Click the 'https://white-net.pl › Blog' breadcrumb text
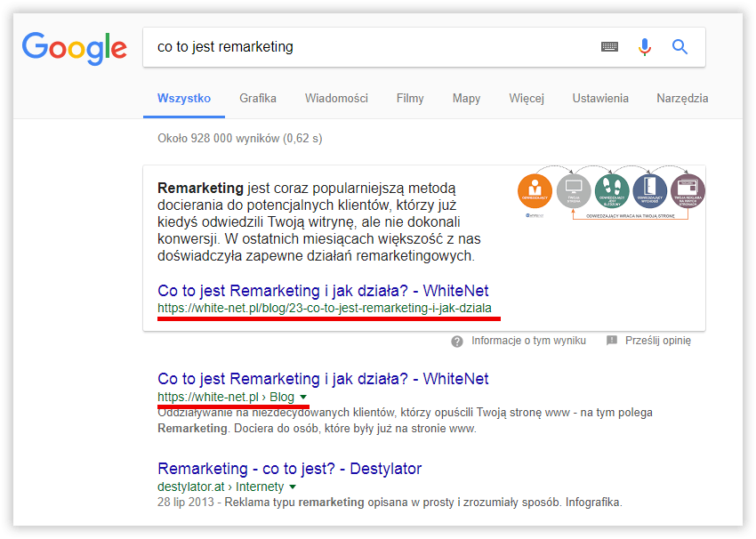Screen dimensions: 756x539 (226, 397)
